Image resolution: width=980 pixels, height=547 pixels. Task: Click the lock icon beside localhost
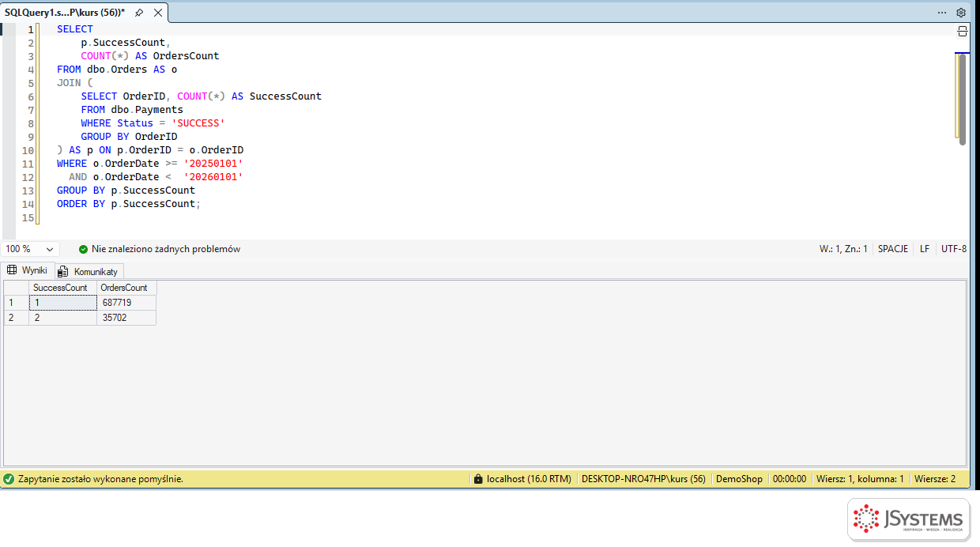[x=477, y=479]
